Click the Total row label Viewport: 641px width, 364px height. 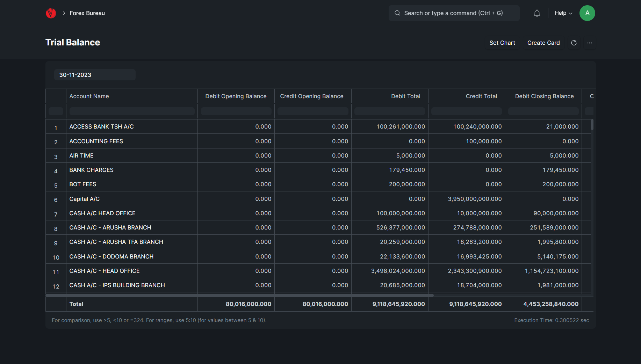tap(76, 304)
